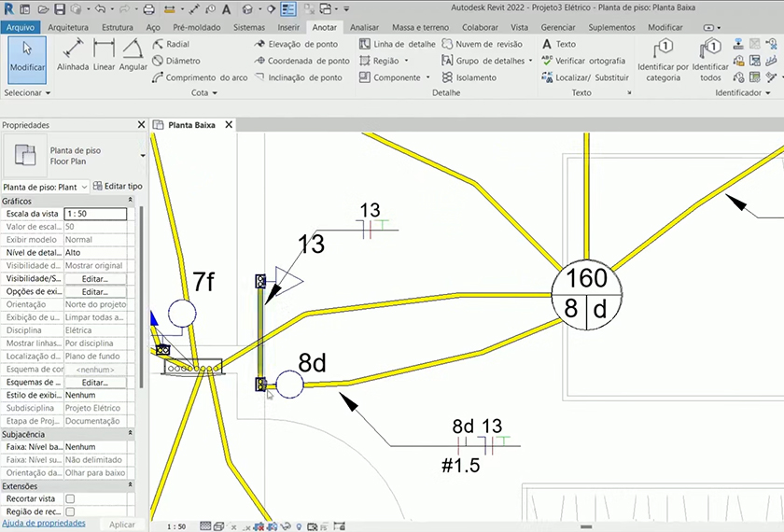
Task: Open the Analisar ribbon tab
Action: click(x=364, y=28)
